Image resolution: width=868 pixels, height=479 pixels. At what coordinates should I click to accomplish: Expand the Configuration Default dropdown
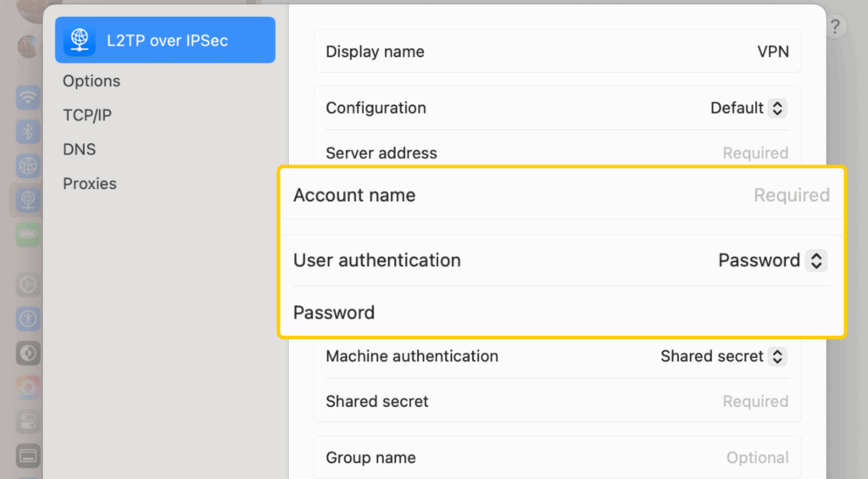tap(776, 109)
